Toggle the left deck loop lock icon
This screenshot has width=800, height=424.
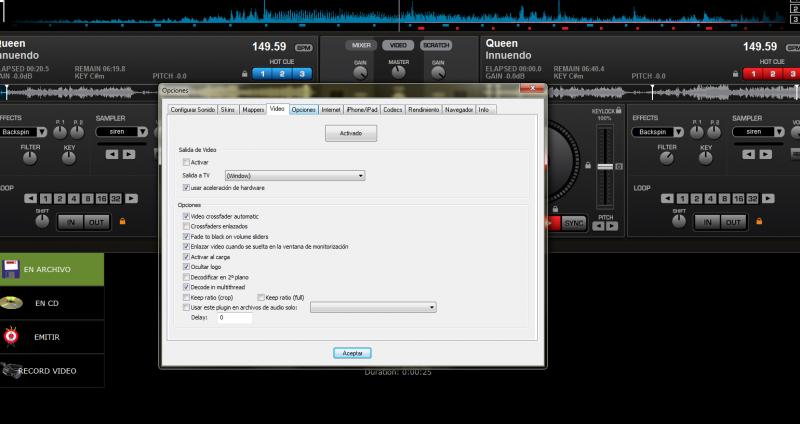(x=122, y=221)
